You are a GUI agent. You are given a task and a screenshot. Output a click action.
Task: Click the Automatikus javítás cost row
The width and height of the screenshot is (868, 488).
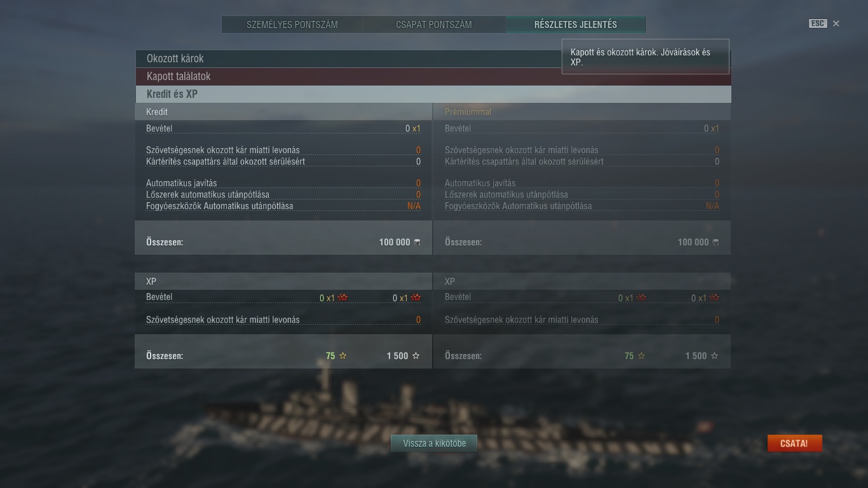[283, 183]
